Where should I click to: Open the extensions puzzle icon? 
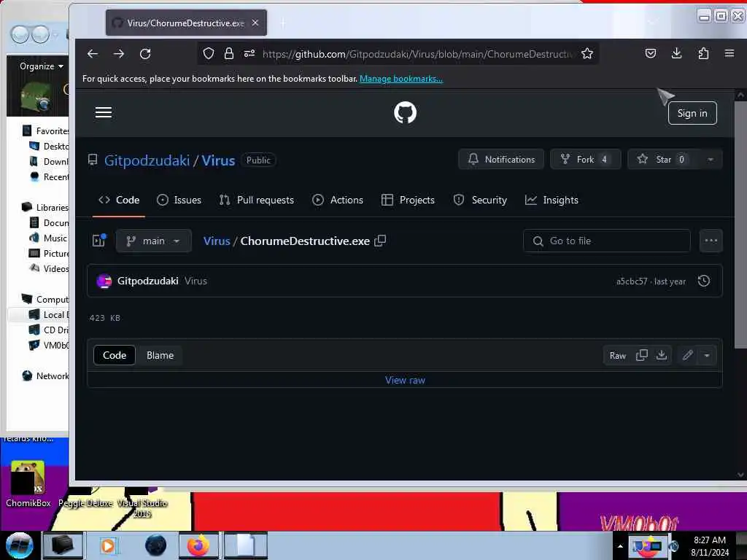[703, 53]
